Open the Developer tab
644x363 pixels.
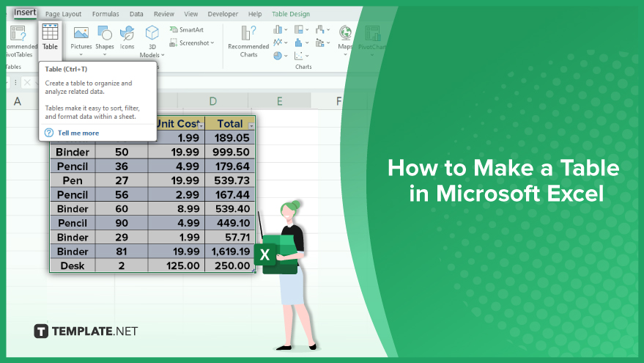(223, 14)
